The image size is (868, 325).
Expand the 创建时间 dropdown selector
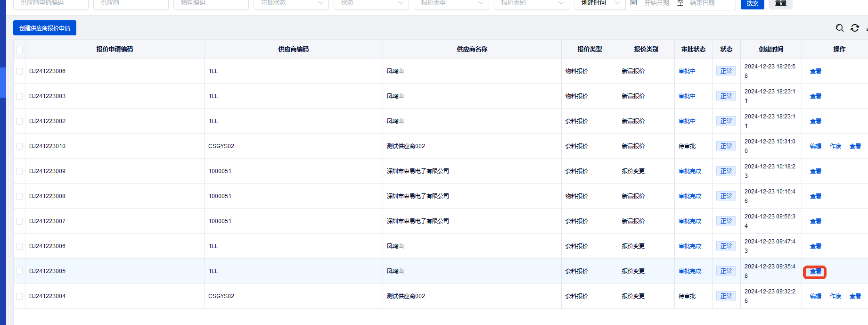(599, 3)
